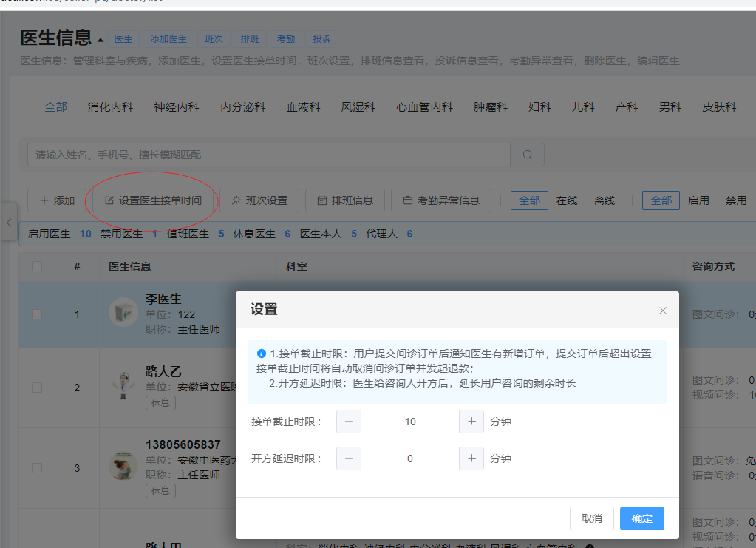Screen dimensions: 756x548
Task: Select the 在线 status filter
Action: click(567, 200)
